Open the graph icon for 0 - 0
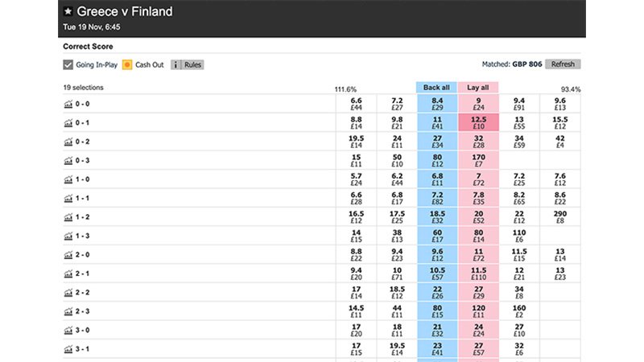Screen dimensions: 644x362 pyautogui.click(x=68, y=105)
